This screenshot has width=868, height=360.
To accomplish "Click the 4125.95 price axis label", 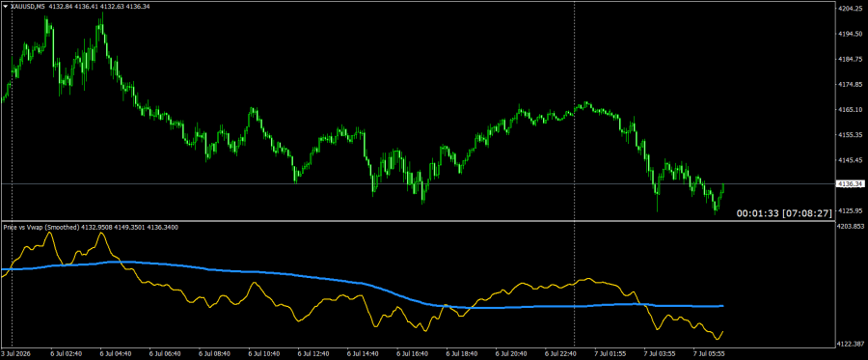I will click(850, 211).
